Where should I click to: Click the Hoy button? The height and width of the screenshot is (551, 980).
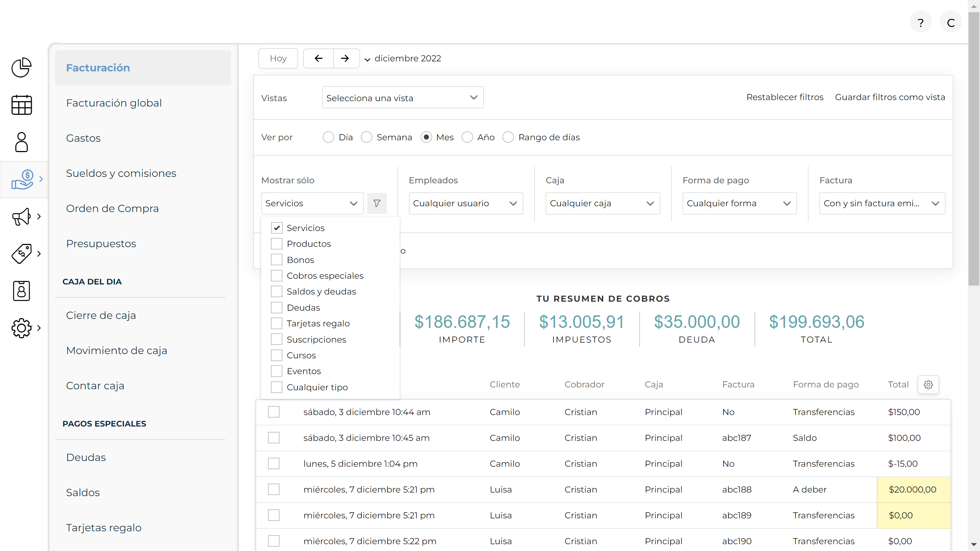coord(278,58)
